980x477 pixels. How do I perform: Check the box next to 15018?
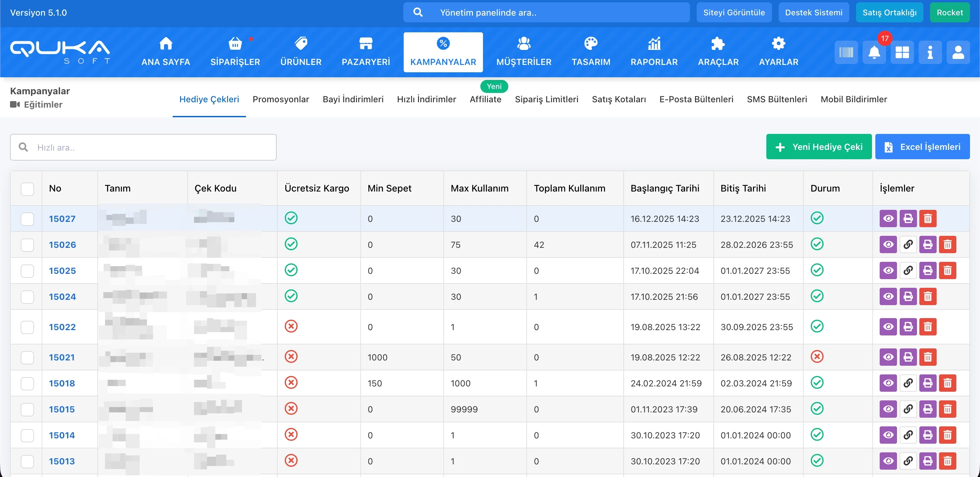27,383
